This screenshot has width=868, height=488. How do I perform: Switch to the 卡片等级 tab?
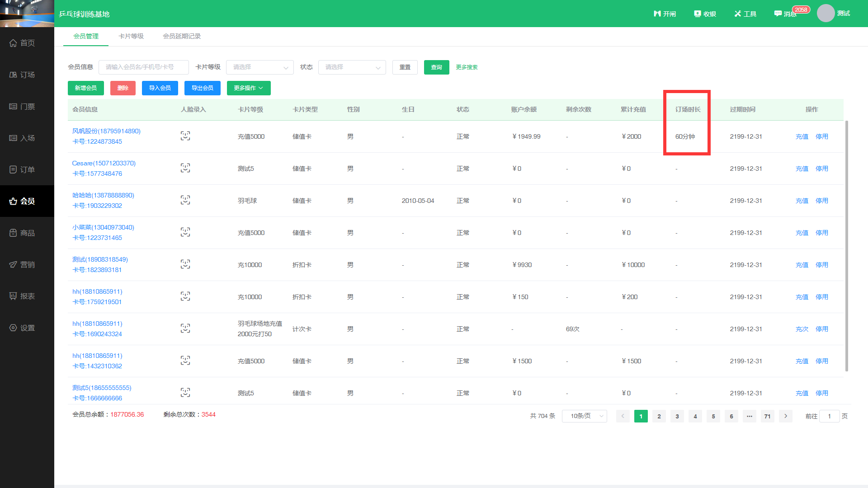pyautogui.click(x=131, y=36)
